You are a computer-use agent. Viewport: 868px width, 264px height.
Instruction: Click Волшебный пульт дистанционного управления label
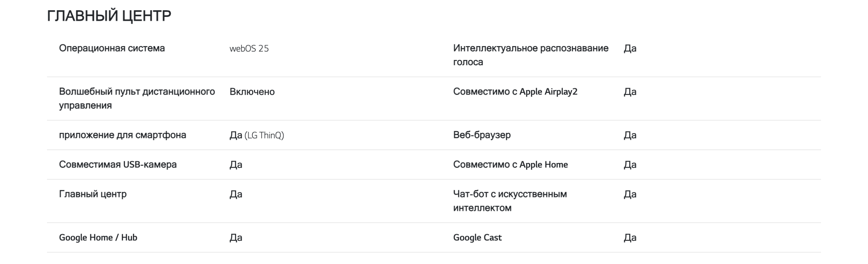coord(137,98)
